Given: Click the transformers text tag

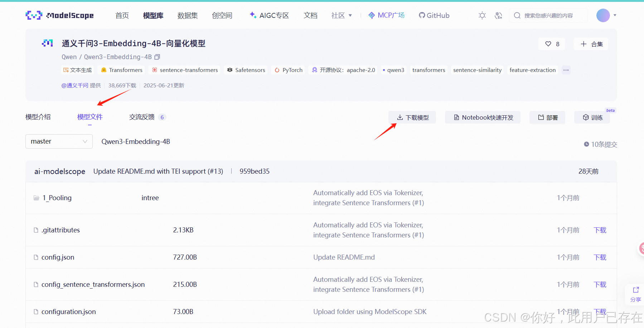Looking at the screenshot, I should tap(428, 70).
